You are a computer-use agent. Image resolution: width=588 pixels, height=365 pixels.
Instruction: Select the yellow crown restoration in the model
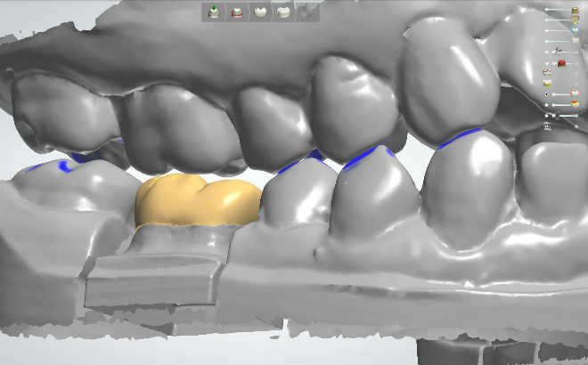coord(196,200)
